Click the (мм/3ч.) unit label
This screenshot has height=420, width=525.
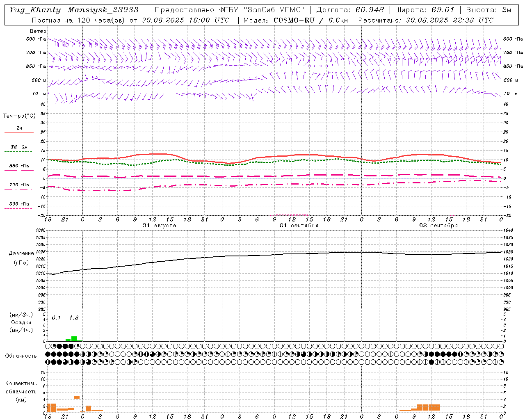(x=21, y=315)
